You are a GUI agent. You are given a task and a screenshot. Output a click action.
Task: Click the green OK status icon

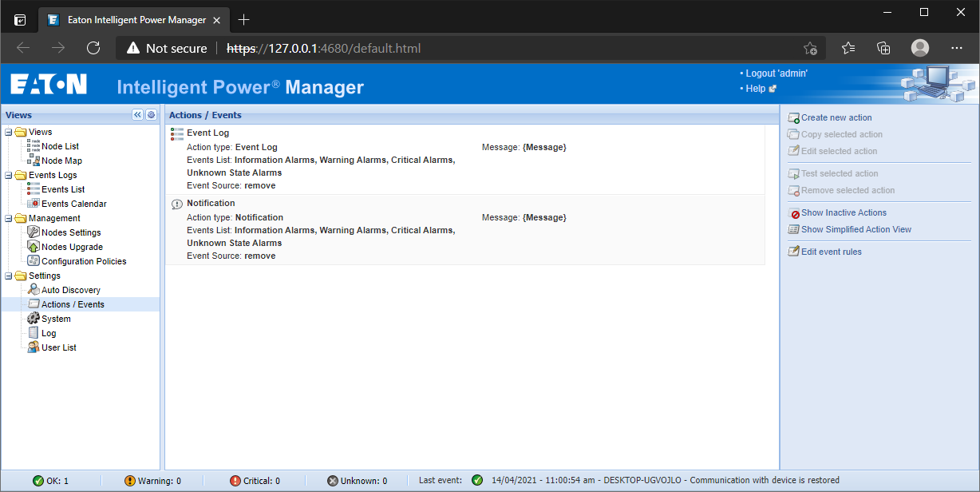(x=38, y=481)
